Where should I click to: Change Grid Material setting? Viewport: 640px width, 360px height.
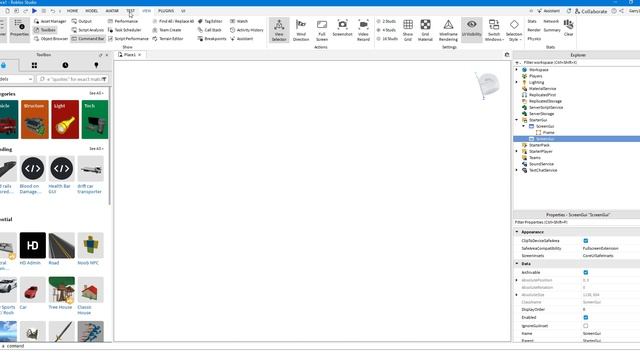[x=425, y=30]
